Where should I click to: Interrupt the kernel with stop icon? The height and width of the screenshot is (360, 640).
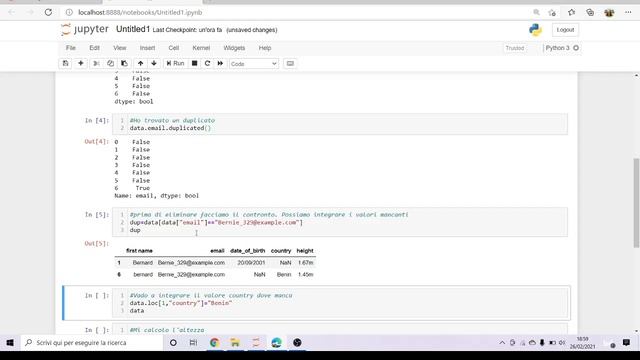[194, 63]
